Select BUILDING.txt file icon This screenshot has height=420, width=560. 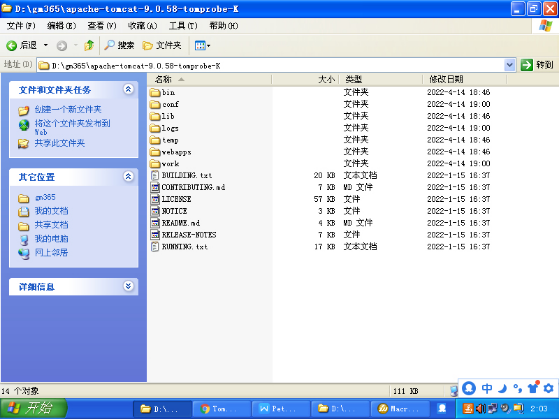click(155, 175)
